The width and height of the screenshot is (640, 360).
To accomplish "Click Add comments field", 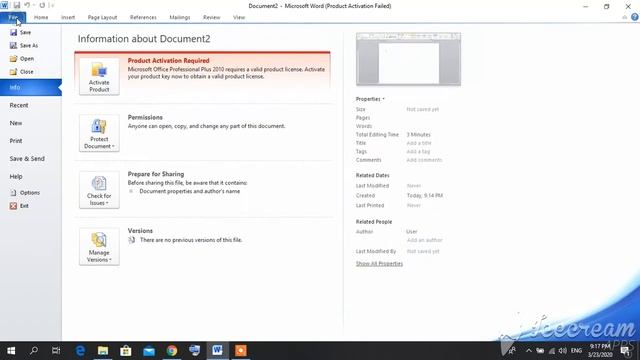I will (424, 160).
